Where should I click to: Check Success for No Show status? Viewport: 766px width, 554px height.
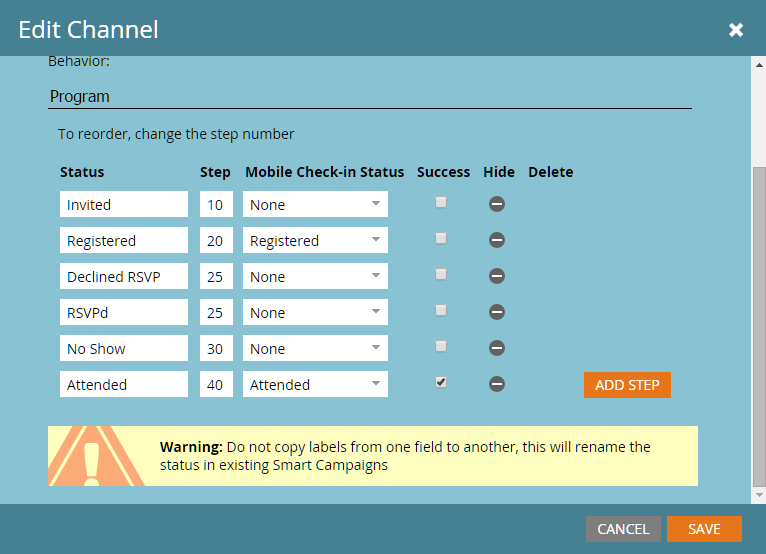coord(441,346)
